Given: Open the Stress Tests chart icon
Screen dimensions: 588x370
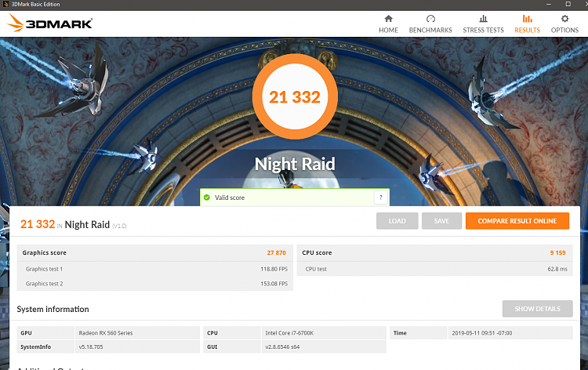Looking at the screenshot, I should (484, 18).
